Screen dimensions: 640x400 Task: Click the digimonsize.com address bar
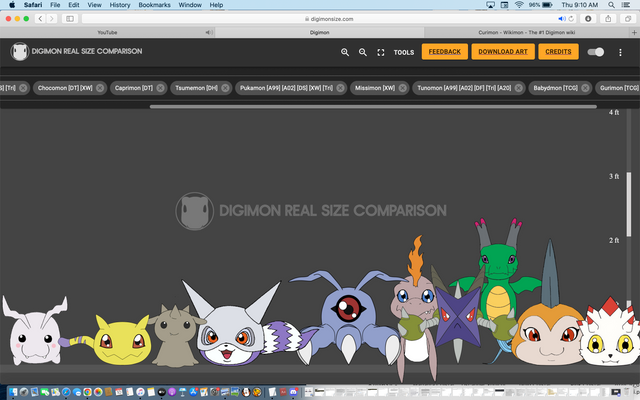point(329,19)
